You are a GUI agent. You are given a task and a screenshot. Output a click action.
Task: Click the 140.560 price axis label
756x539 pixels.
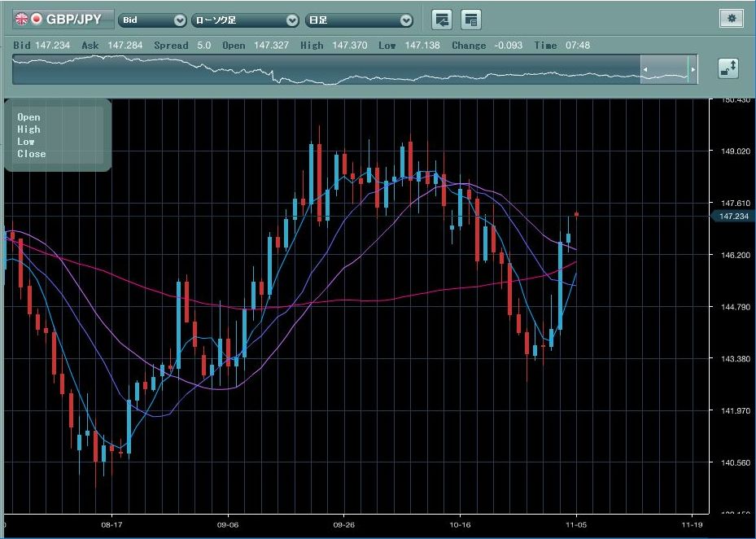[x=736, y=462]
